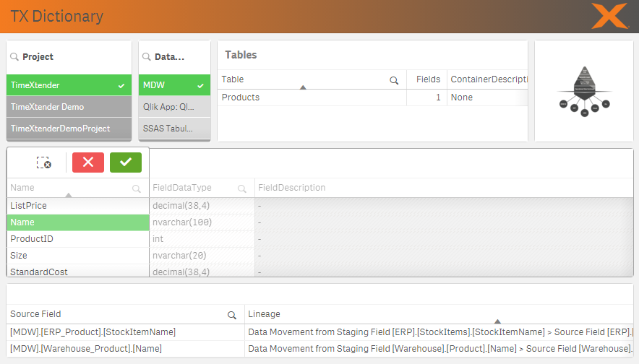This screenshot has height=364, width=639.
Task: Sort fields by Name column header
Action: (22, 188)
